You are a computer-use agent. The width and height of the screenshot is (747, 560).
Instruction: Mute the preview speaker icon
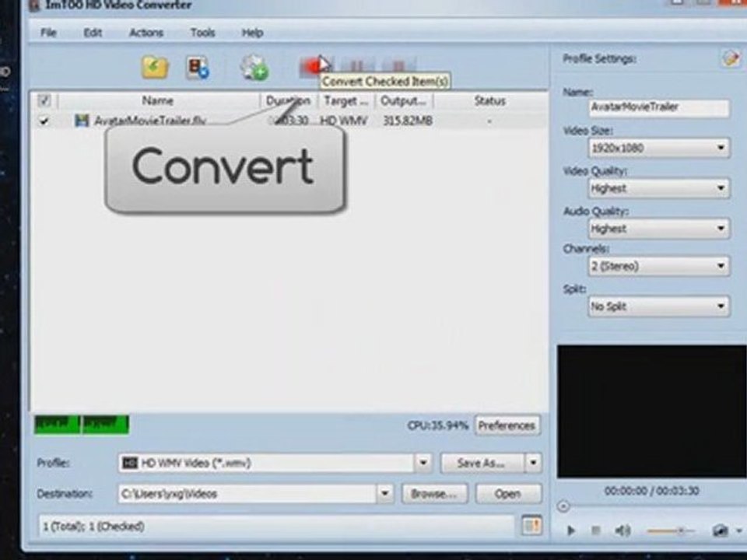(x=622, y=530)
